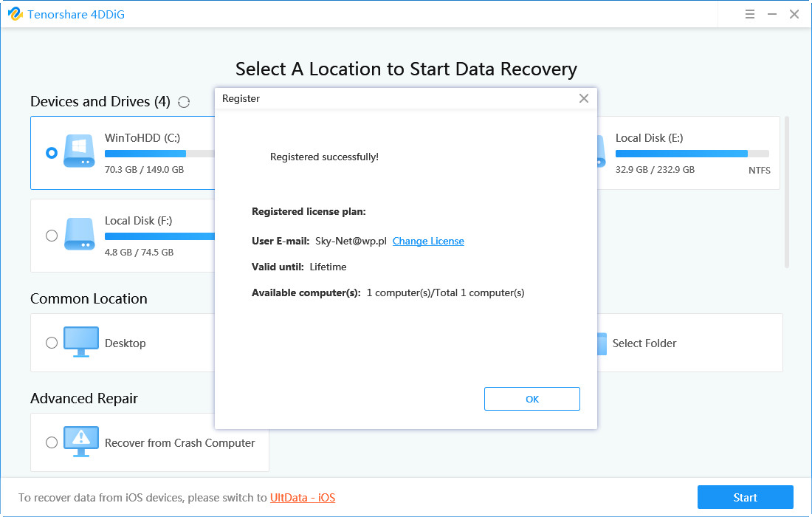Click the 'Register' dialog title
The height and width of the screenshot is (517, 812).
point(241,98)
